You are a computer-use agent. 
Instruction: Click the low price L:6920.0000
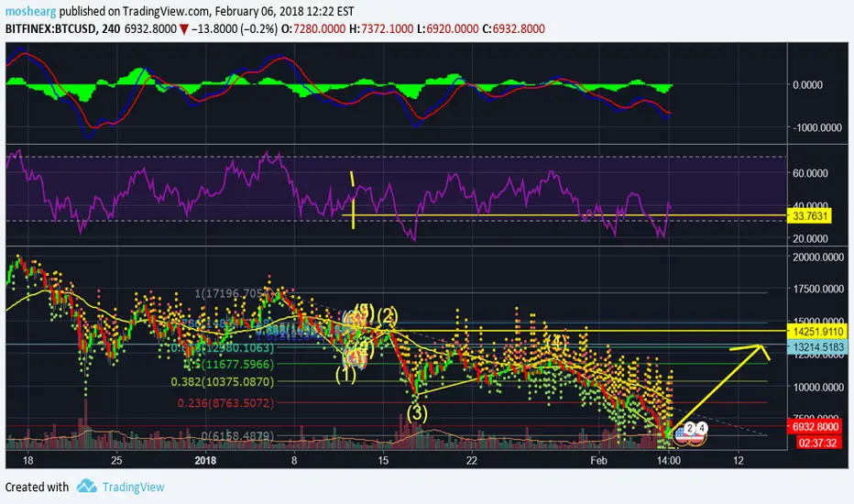(x=448, y=29)
